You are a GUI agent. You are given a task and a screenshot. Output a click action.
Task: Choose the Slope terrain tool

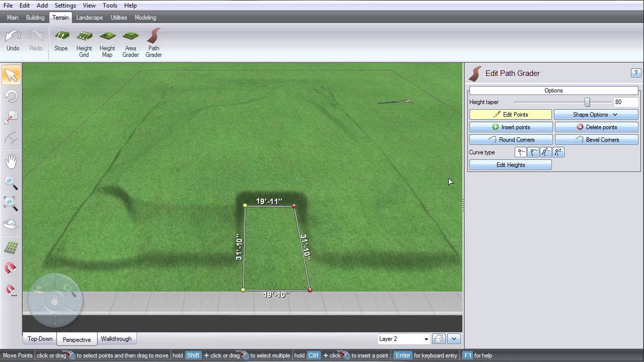click(x=61, y=41)
